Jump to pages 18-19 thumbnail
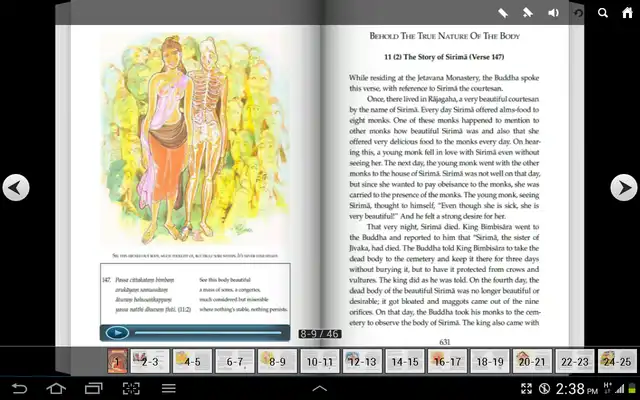 point(489,361)
